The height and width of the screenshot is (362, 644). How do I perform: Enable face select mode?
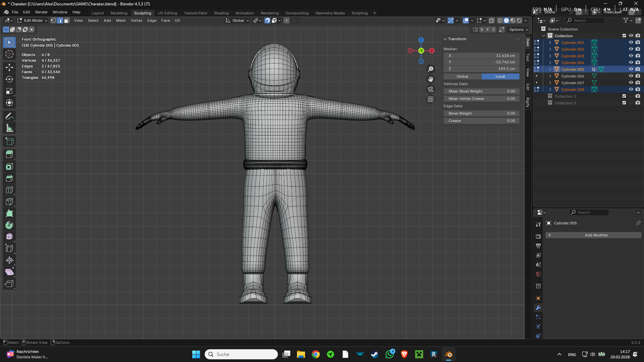click(x=66, y=20)
